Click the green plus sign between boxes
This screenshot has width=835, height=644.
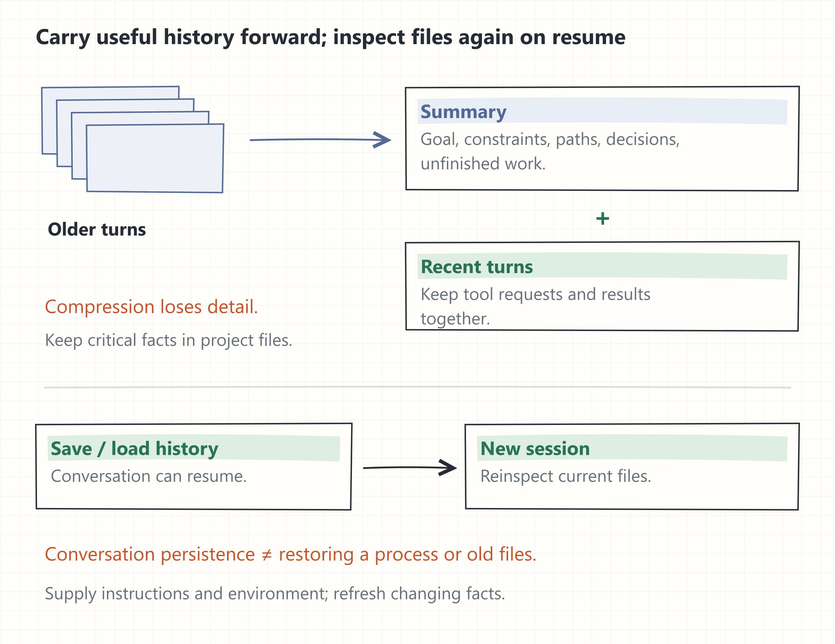(x=602, y=219)
